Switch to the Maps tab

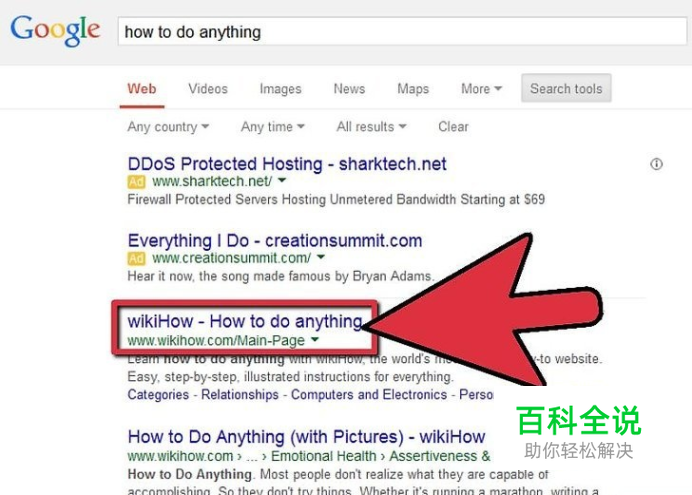point(413,89)
